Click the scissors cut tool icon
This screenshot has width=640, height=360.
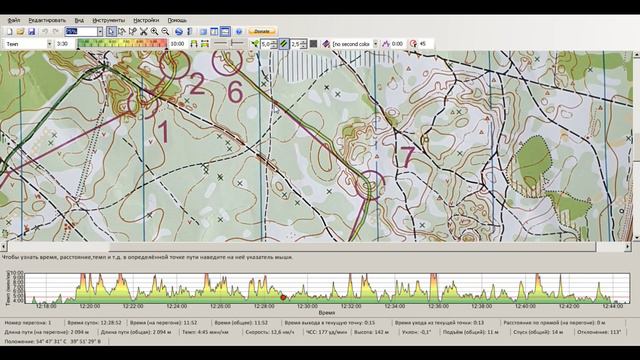pyautogui.click(x=144, y=31)
